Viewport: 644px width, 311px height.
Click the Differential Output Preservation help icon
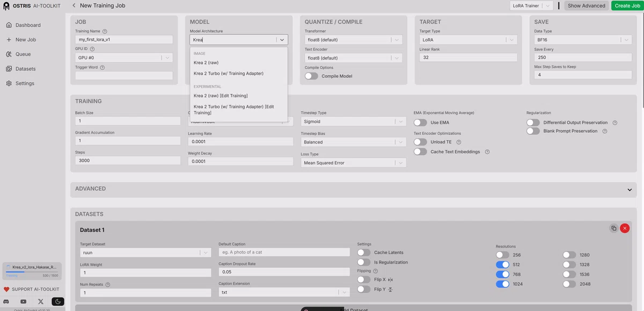coord(615,122)
